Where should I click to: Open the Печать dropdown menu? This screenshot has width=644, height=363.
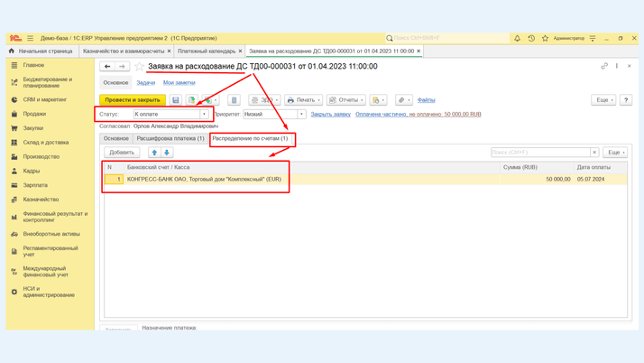pyautogui.click(x=303, y=100)
